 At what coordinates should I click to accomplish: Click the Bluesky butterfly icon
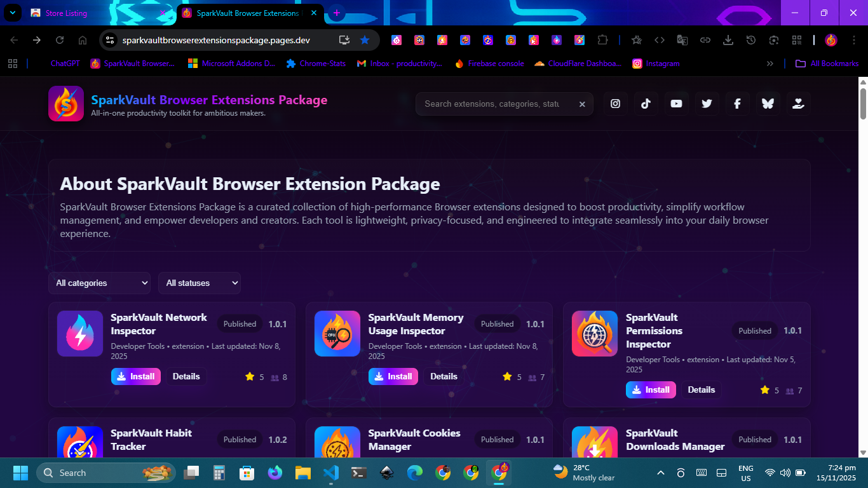click(768, 104)
